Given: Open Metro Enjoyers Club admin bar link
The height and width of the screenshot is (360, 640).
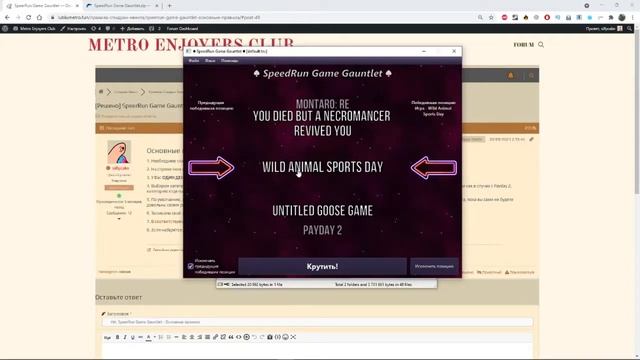Looking at the screenshot, I should pyautogui.click(x=34, y=29).
